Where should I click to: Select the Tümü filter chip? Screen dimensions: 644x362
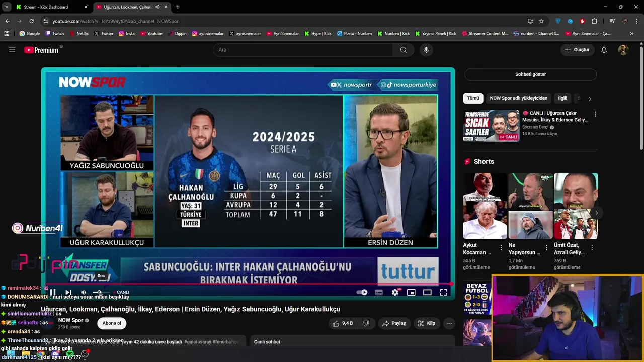coord(473,98)
